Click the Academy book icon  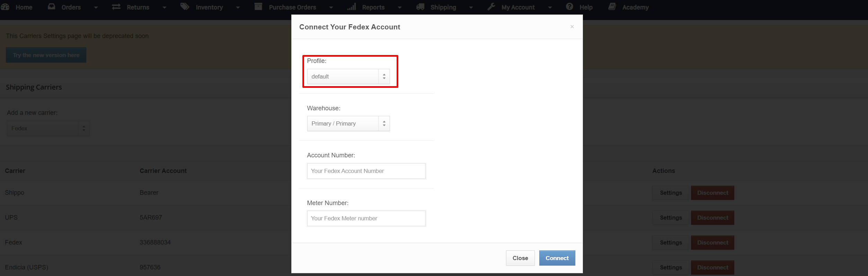click(612, 7)
